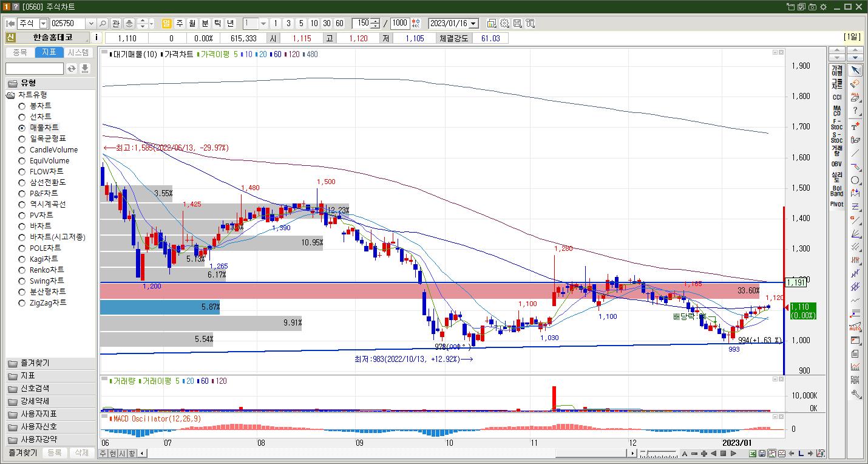
Task: Open chart settings gear in top toolbar
Action: [504, 24]
